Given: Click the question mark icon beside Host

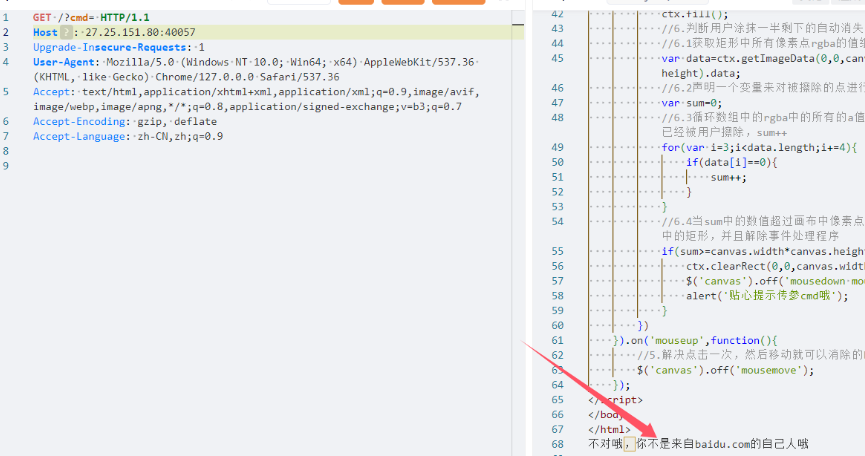Looking at the screenshot, I should tap(66, 32).
